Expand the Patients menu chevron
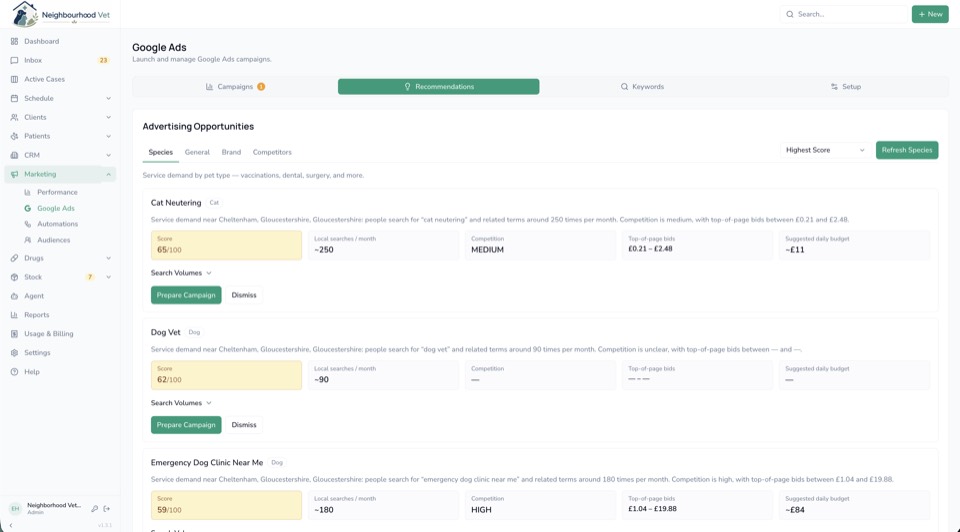The height and width of the screenshot is (532, 960). [108, 136]
